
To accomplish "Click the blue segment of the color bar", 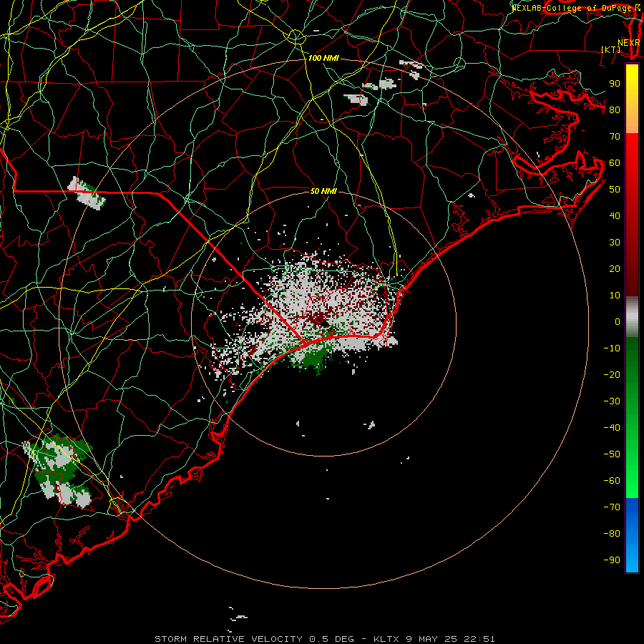I will point(632,535).
